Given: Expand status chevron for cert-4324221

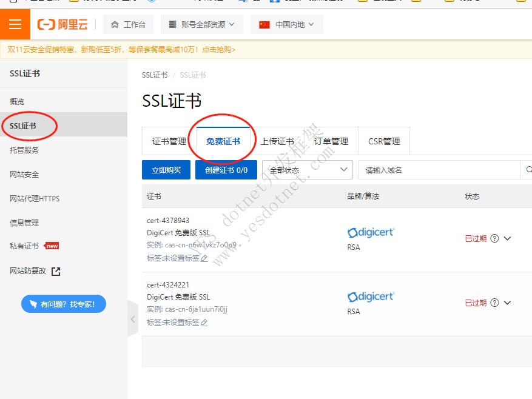Looking at the screenshot, I should [x=508, y=303].
